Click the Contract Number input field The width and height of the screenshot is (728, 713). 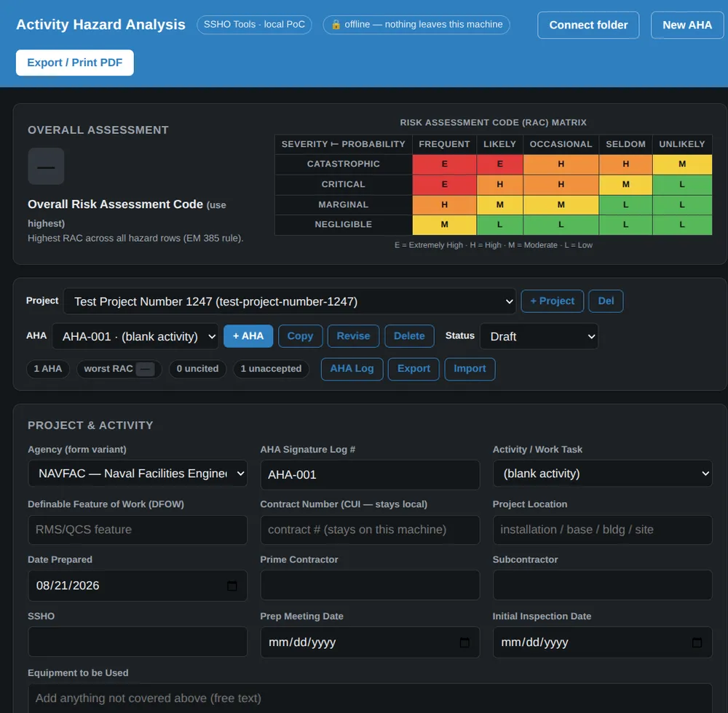pos(370,530)
